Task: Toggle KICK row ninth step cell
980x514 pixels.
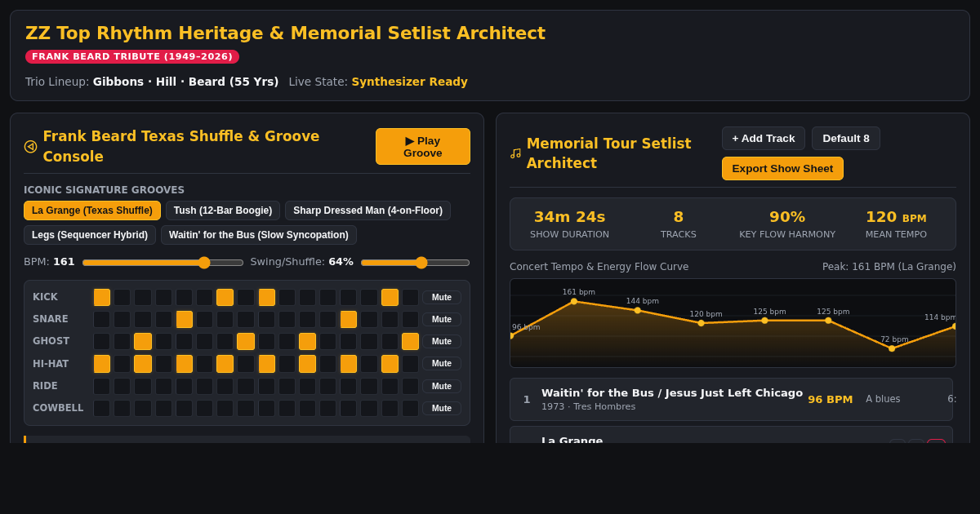Action: 267,297
